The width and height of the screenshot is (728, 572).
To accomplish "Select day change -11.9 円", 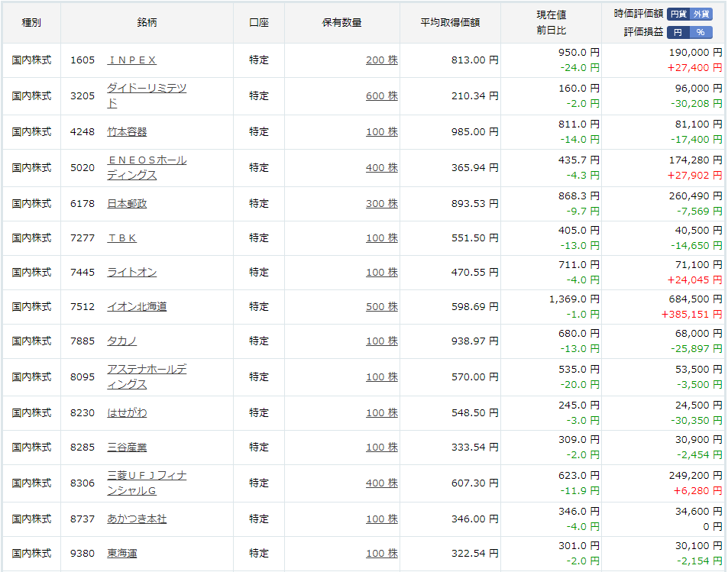I will [580, 490].
